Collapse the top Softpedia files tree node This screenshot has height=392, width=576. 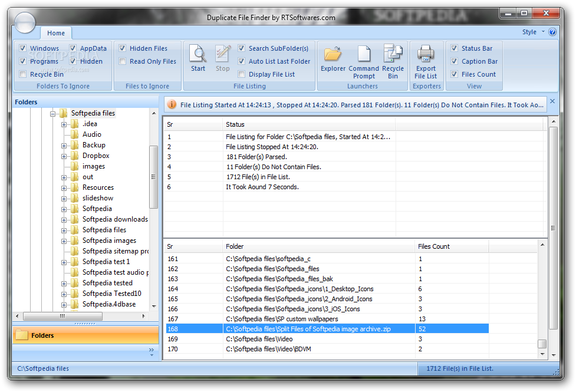point(52,114)
